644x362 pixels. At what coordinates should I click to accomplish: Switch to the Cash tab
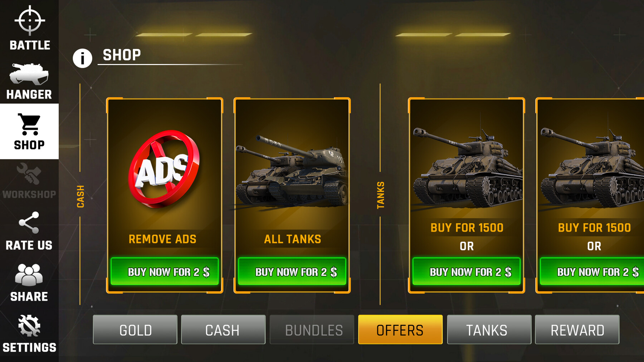pyautogui.click(x=223, y=329)
